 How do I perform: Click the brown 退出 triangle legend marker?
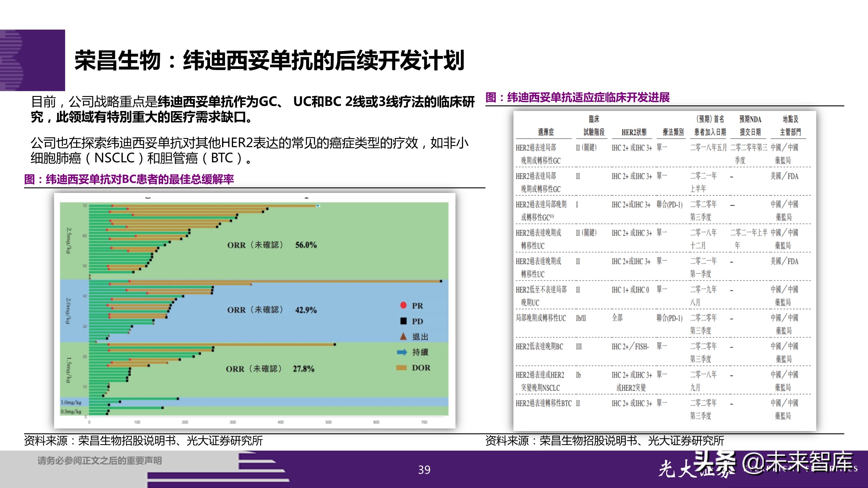[x=403, y=337]
